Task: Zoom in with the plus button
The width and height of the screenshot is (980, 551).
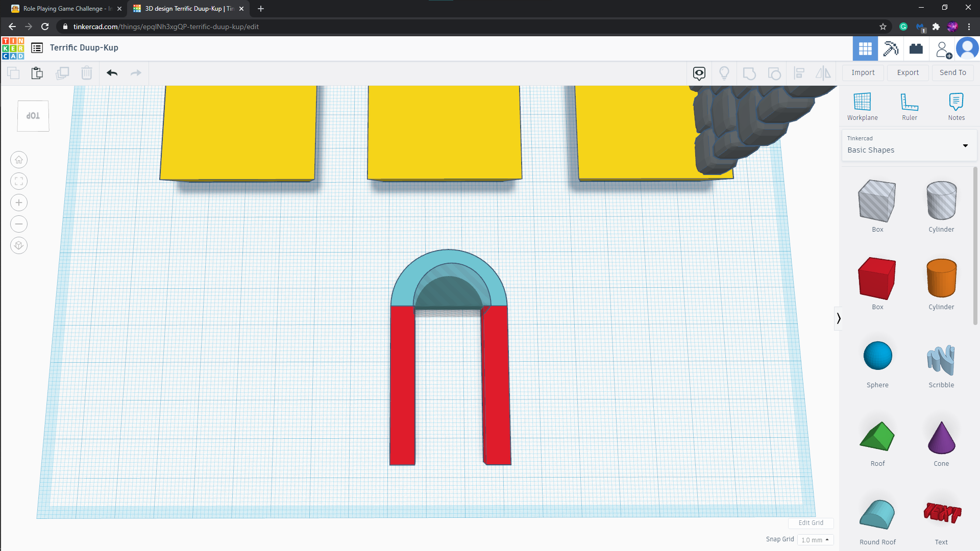Action: click(x=19, y=203)
